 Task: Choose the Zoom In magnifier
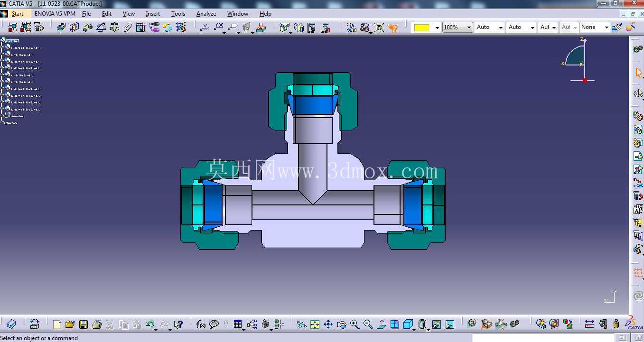coord(355,324)
